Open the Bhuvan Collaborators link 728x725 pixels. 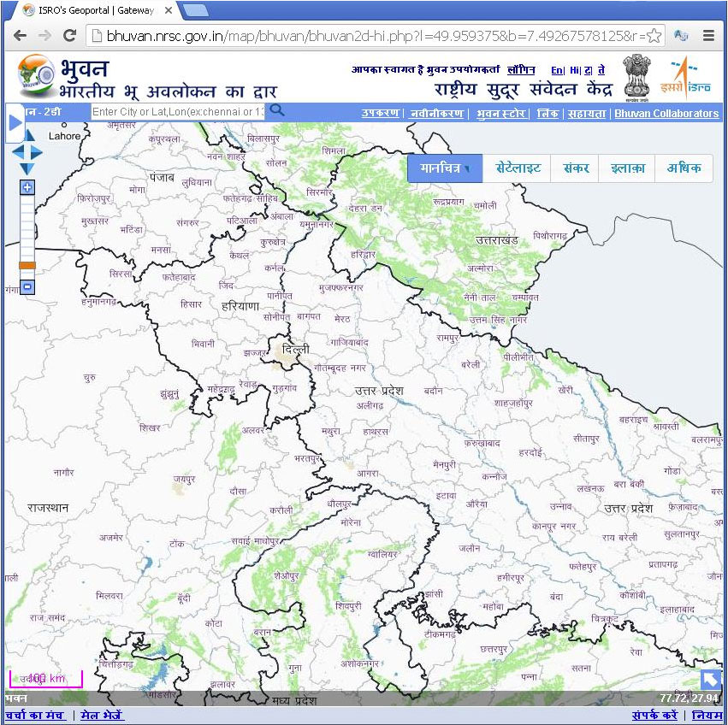click(x=666, y=113)
